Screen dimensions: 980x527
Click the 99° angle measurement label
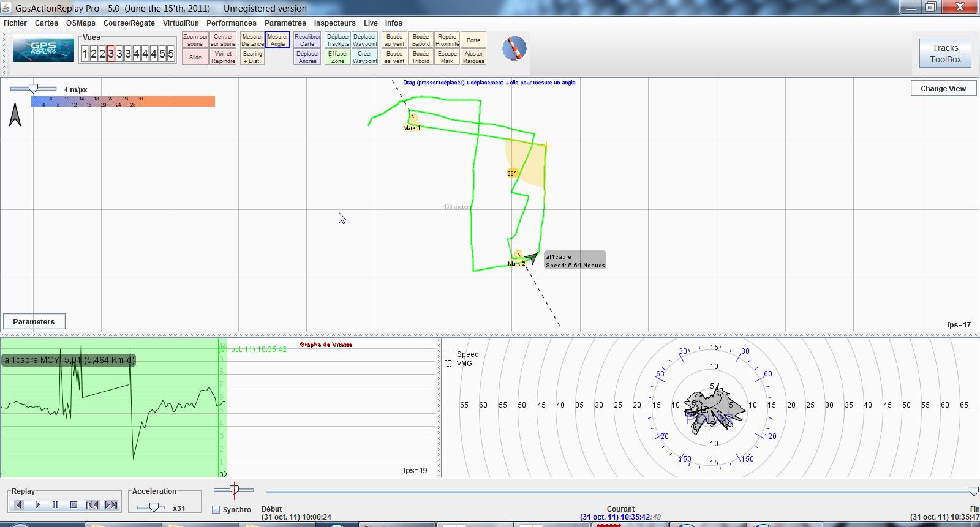click(x=512, y=173)
